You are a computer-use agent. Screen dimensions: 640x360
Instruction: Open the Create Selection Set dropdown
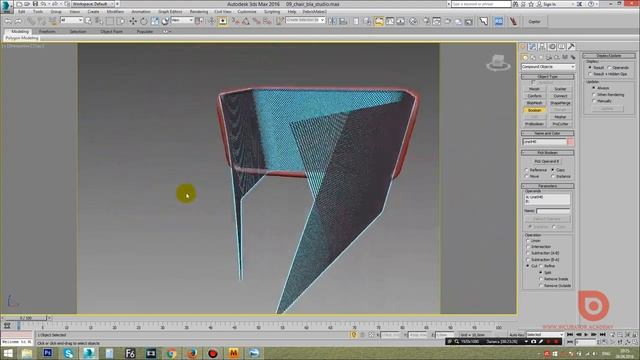pyautogui.click(x=305, y=20)
